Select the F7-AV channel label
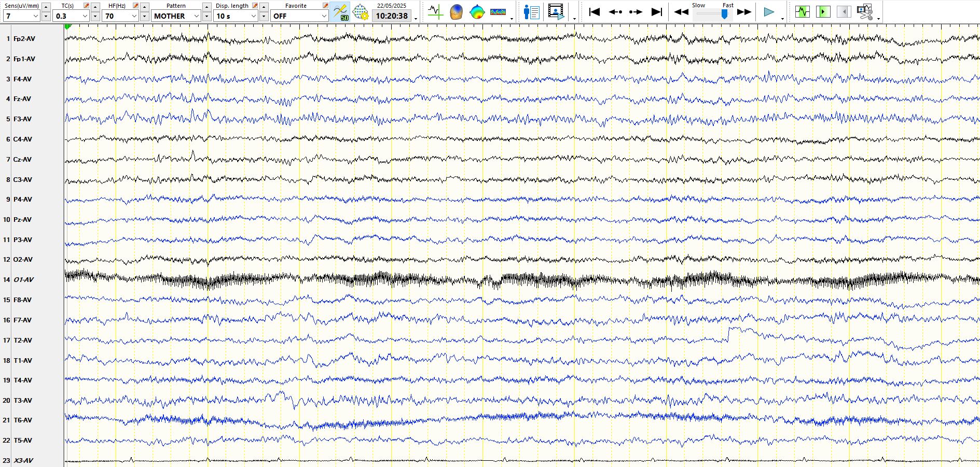Viewport: 980px width, 467px height. (x=22, y=320)
